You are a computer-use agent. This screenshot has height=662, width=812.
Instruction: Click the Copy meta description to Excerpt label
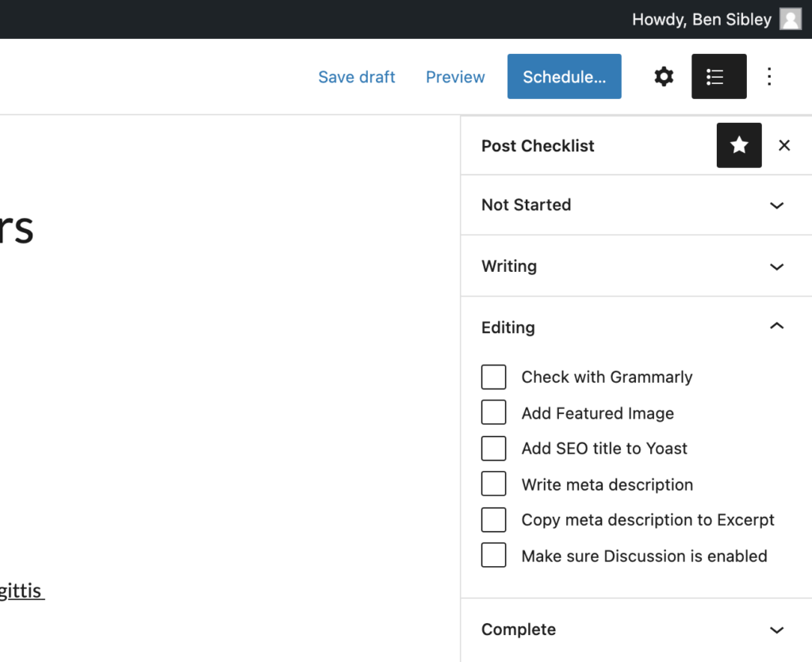(647, 520)
